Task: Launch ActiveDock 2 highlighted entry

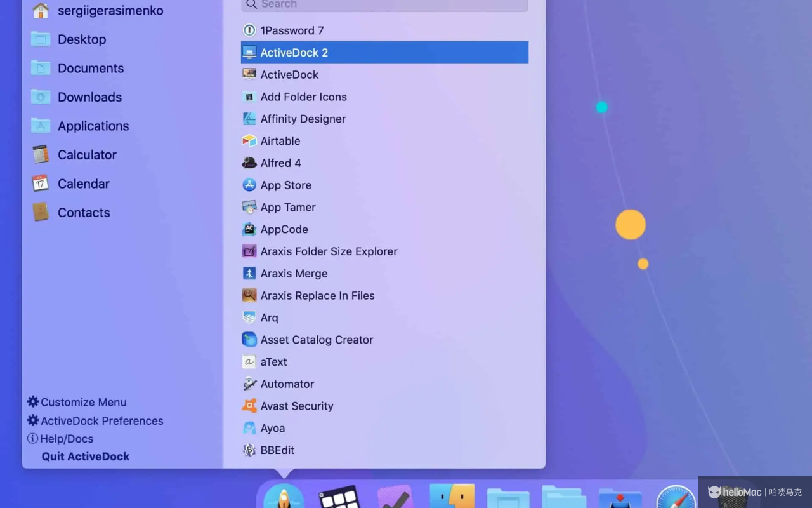Action: click(x=384, y=53)
